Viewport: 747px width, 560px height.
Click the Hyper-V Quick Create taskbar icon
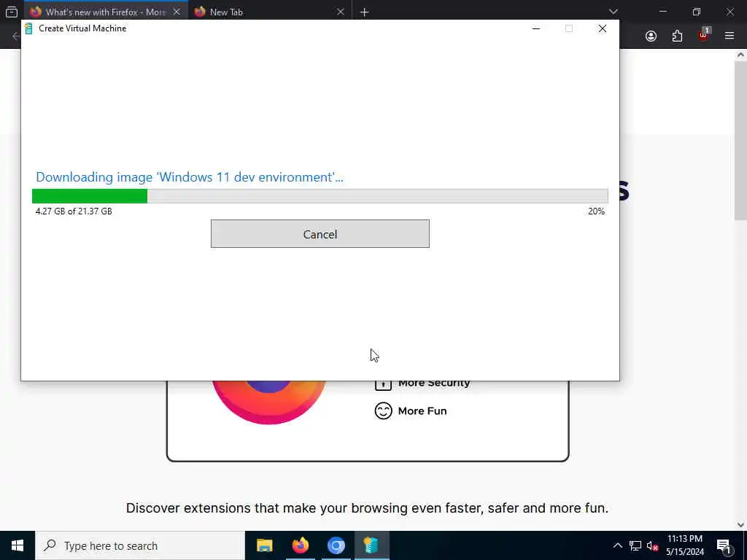371,545
